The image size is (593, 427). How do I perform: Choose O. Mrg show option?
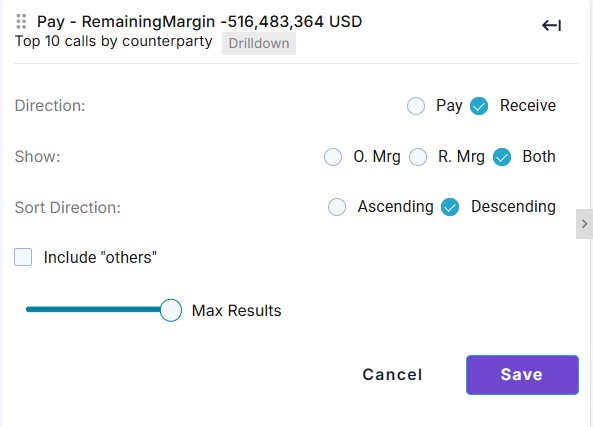coord(333,157)
